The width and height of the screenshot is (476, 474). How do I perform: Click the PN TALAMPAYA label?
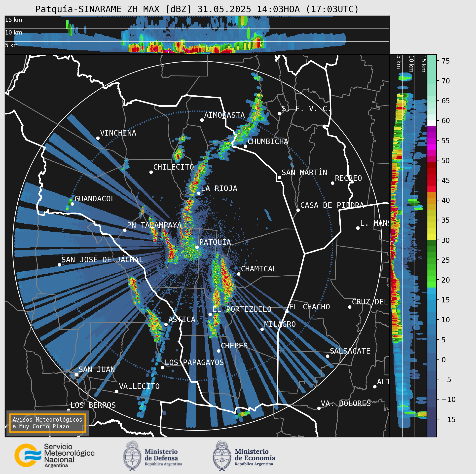[154, 225]
